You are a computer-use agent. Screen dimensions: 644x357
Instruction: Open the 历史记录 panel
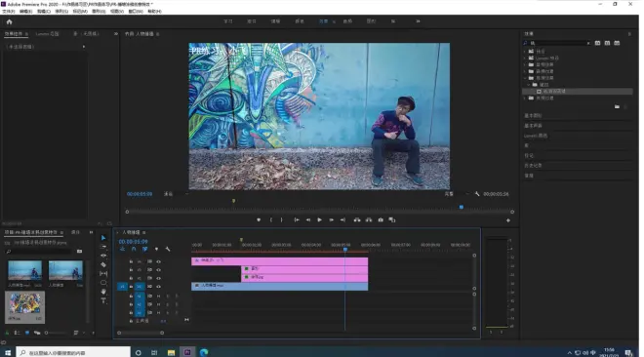click(533, 166)
